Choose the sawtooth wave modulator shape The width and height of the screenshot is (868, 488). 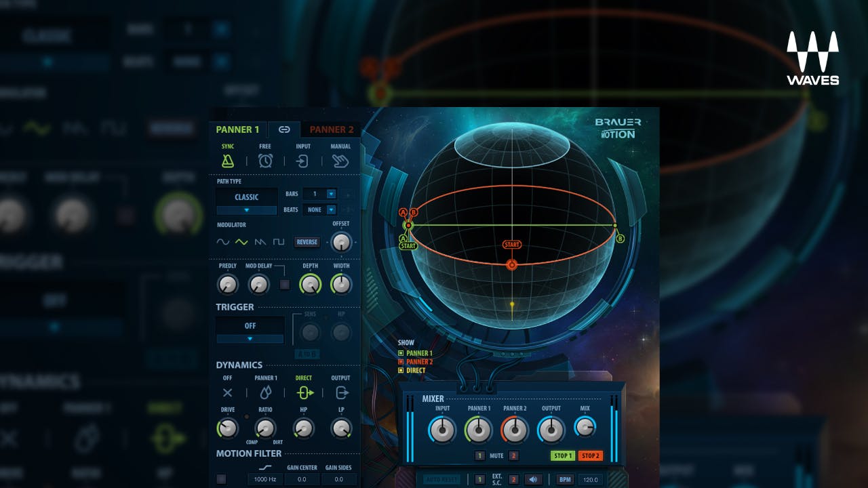(x=260, y=242)
